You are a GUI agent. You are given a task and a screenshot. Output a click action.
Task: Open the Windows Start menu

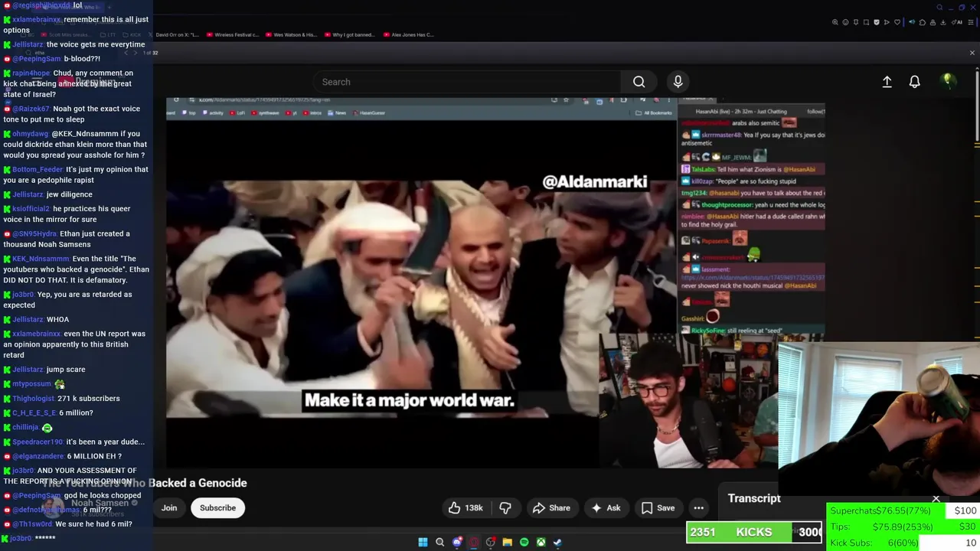click(x=423, y=543)
